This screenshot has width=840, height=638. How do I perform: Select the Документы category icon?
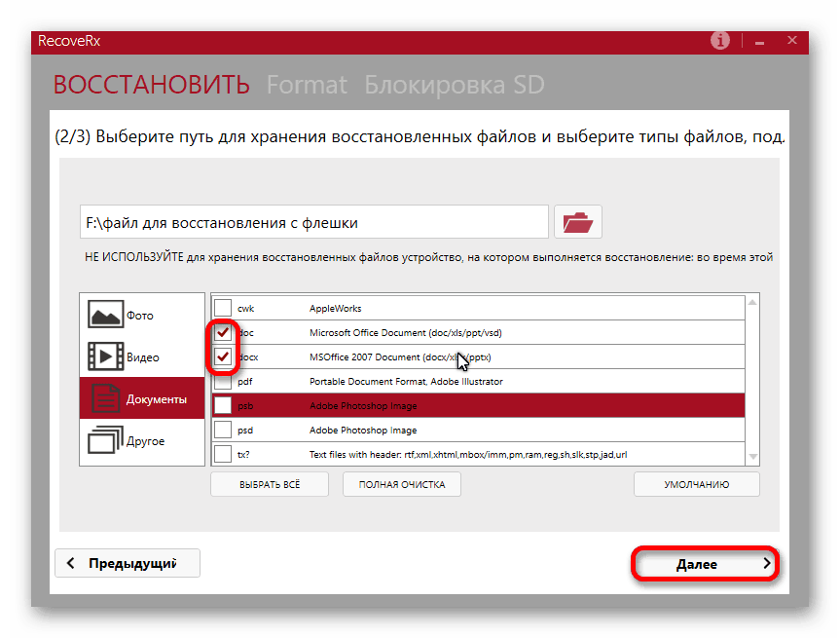pyautogui.click(x=106, y=398)
